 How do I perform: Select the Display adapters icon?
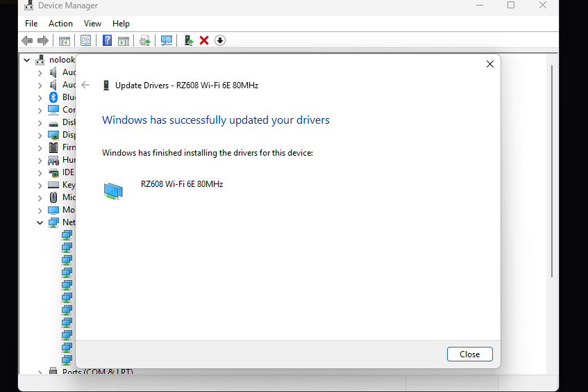click(x=53, y=135)
